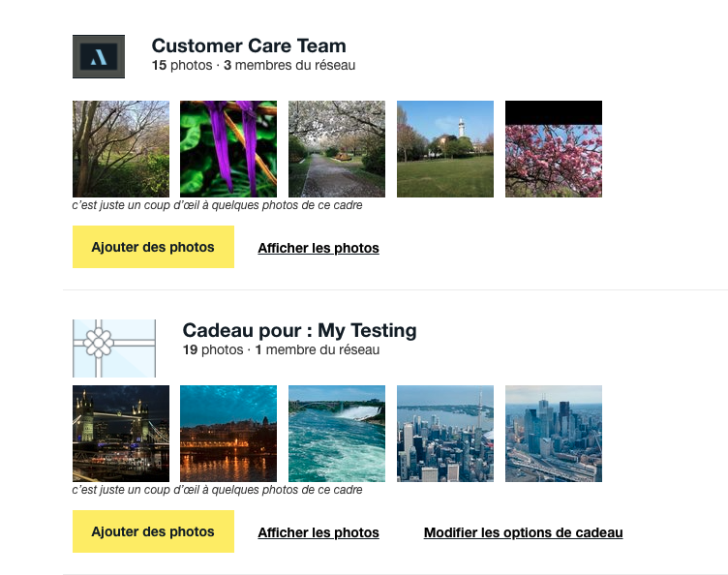Open Afficher les photos for Cadeau pour My Testing
728x575 pixels.
[x=318, y=532]
